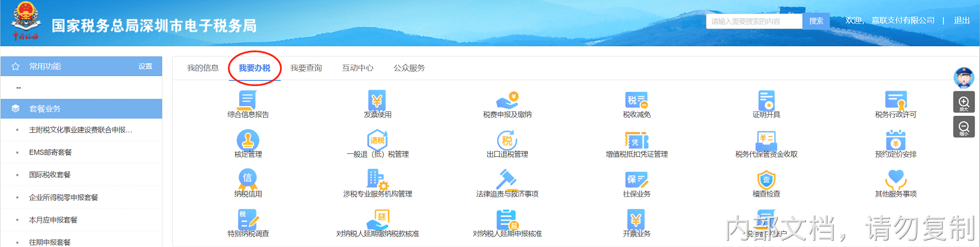Open 本月应申报套餐 in sidebar
This screenshot has width=980, height=247.
[x=53, y=219]
